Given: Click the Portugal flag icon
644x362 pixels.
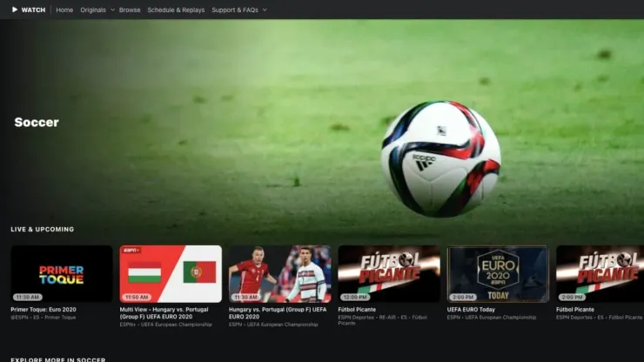Looking at the screenshot, I should tap(199, 272).
